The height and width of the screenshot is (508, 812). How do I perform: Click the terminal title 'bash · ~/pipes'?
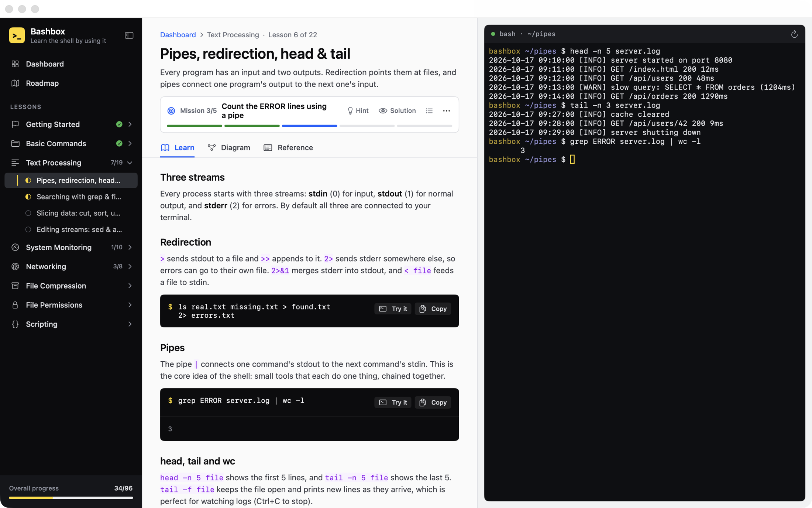pos(527,34)
